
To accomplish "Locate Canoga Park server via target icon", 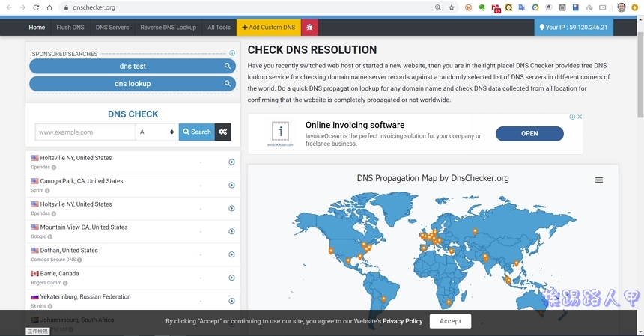I will click(231, 185).
